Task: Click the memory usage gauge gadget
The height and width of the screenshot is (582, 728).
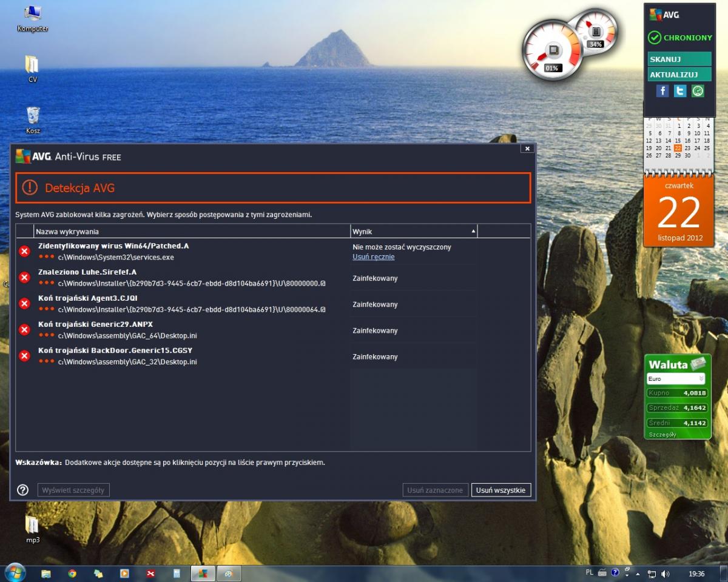Action: click(x=595, y=32)
